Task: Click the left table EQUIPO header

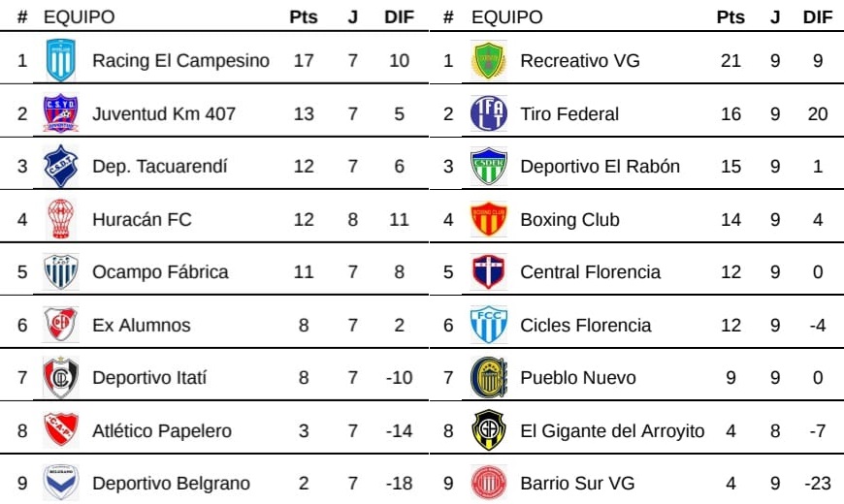Action: (79, 17)
